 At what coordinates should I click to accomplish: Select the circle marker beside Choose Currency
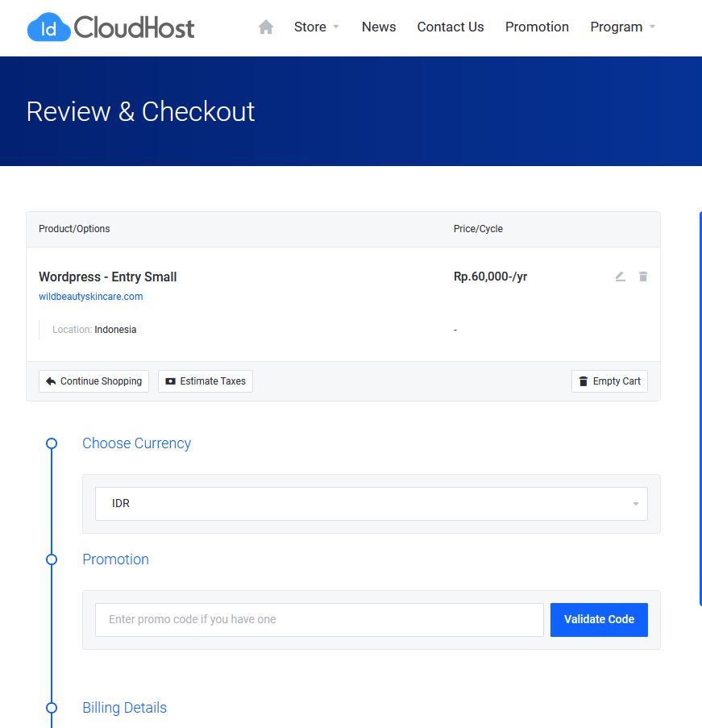tap(52, 443)
